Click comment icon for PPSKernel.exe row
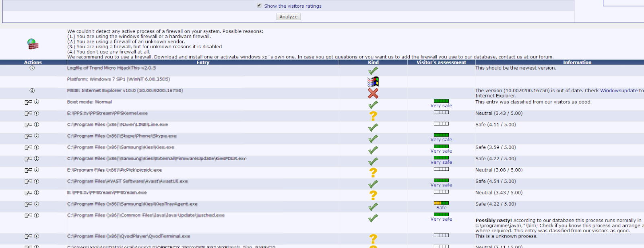The image size is (644, 248). click(29, 114)
